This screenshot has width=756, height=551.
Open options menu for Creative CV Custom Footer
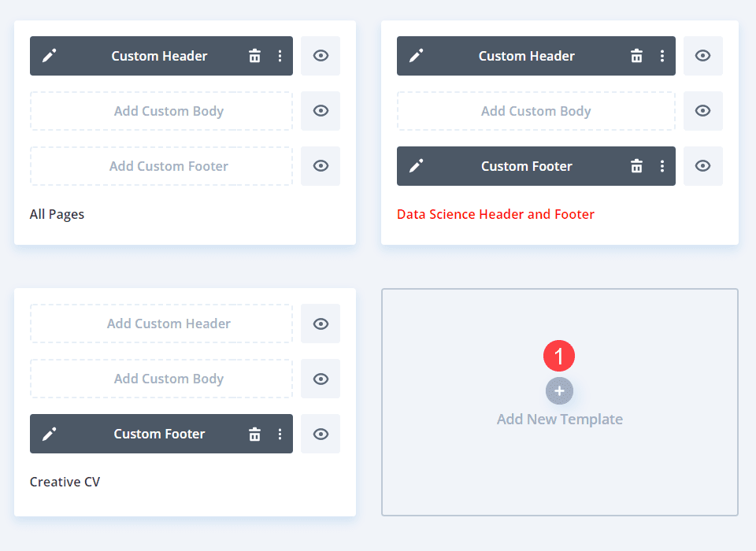tap(280, 434)
